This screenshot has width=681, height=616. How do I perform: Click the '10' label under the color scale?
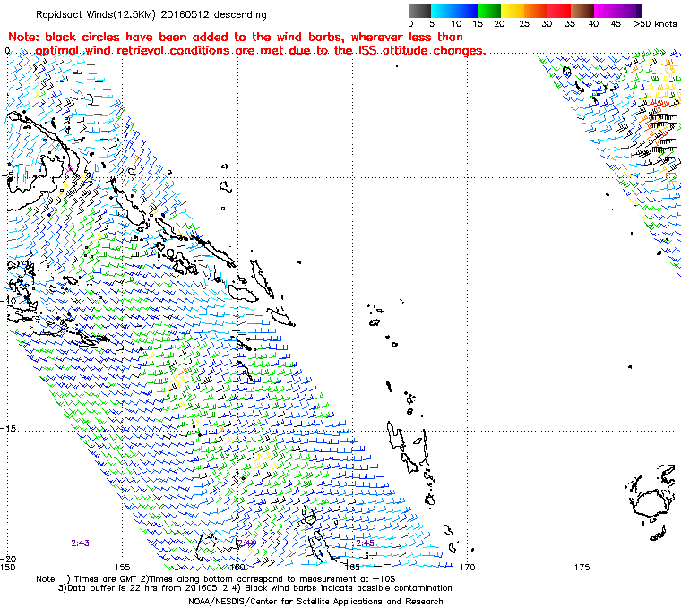(x=456, y=24)
